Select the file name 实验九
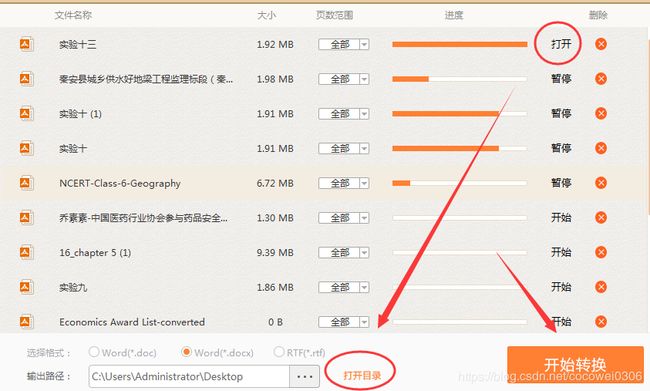Screen dimensions: 650x391 (73, 287)
